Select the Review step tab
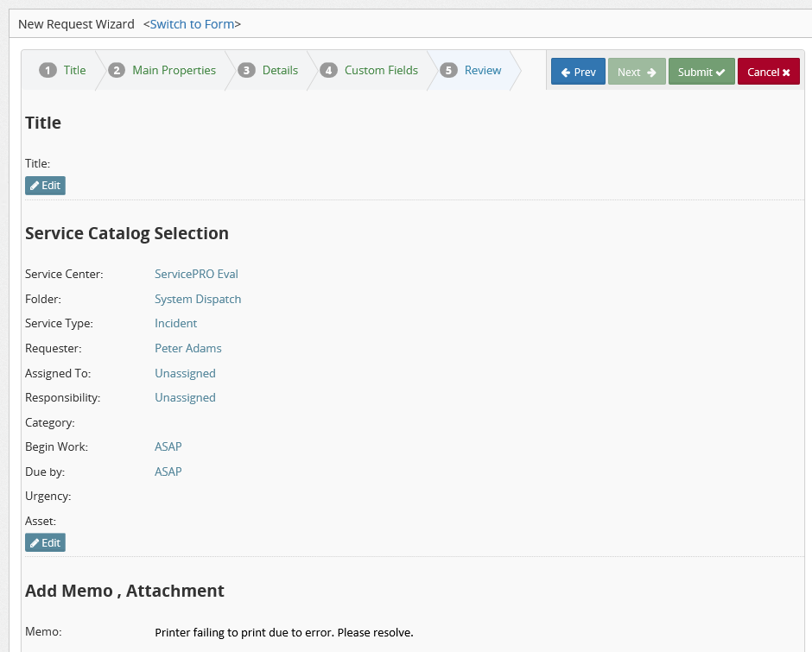 [x=472, y=71]
